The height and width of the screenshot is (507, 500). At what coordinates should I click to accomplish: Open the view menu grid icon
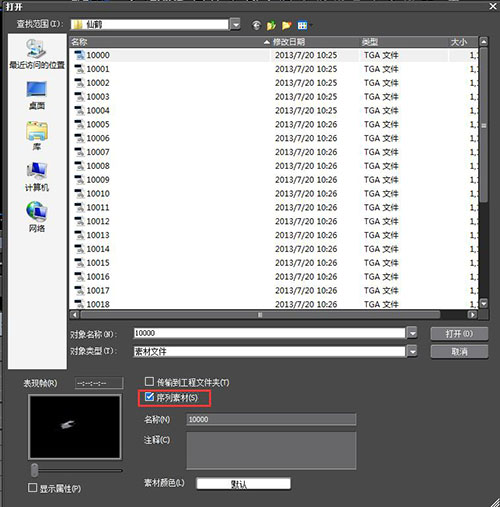tap(302, 25)
